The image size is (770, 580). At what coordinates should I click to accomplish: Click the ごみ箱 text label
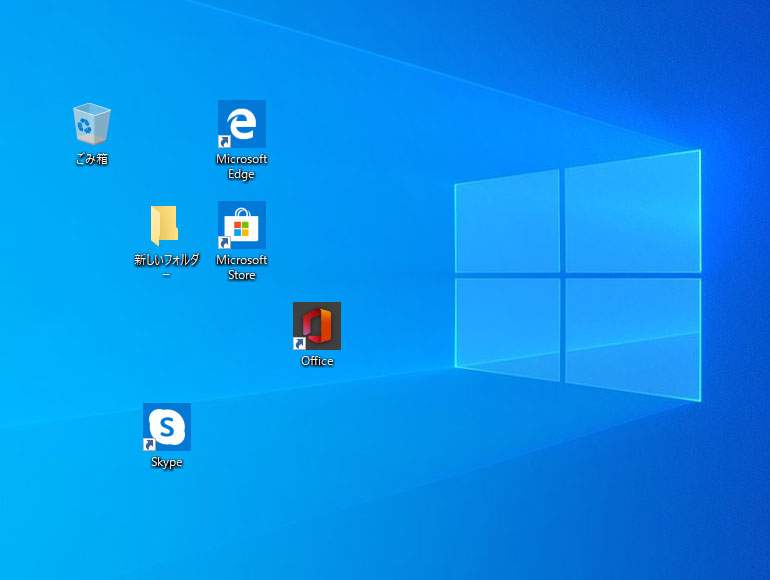tap(92, 159)
